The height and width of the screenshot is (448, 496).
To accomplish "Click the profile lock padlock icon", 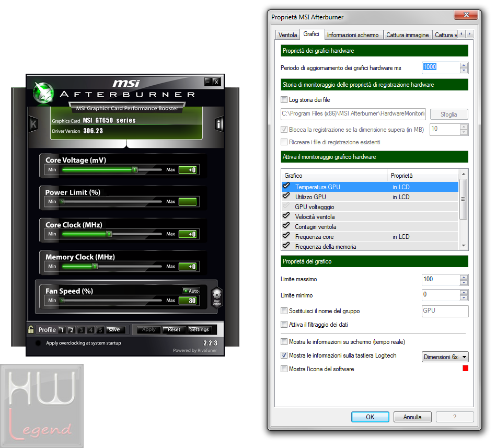I will tap(31, 329).
